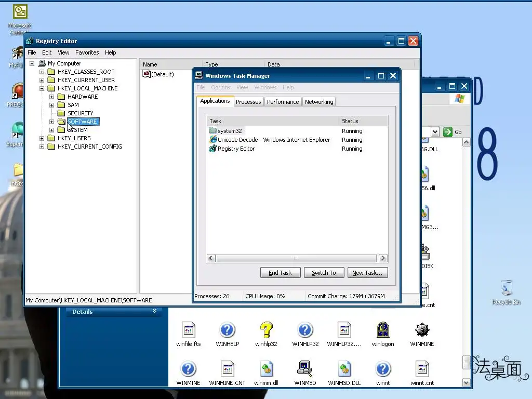Click the Go arrow in Explorer window
This screenshot has width=532, height=399.
tap(447, 131)
